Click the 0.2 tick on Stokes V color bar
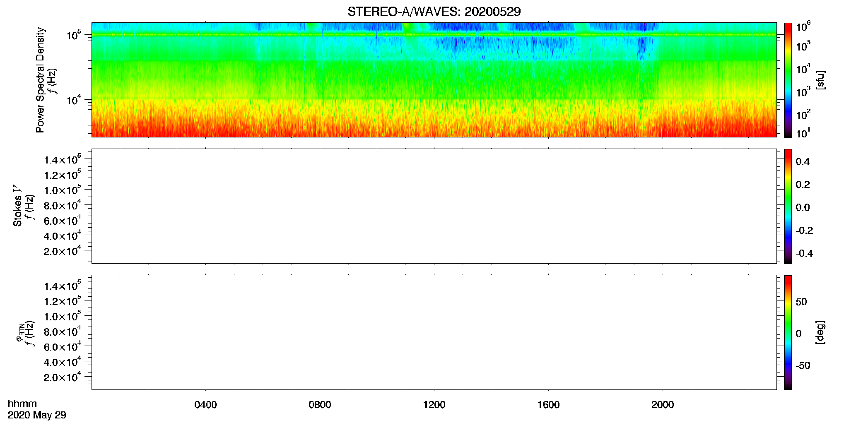The height and width of the screenshot is (447, 868). 803,185
